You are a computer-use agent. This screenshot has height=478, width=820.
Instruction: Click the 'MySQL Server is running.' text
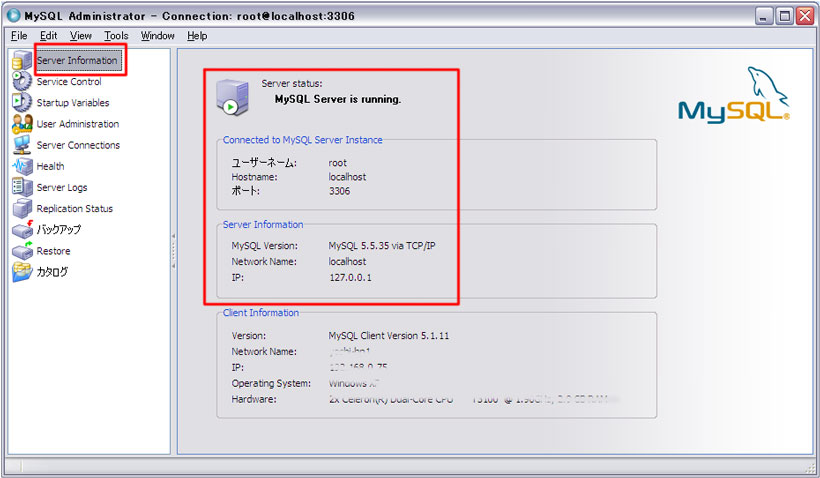point(338,99)
